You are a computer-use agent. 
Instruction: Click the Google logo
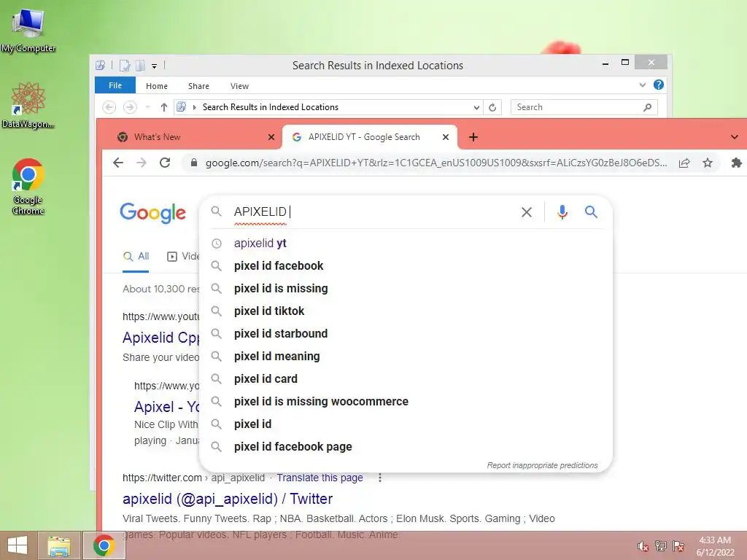tap(153, 212)
